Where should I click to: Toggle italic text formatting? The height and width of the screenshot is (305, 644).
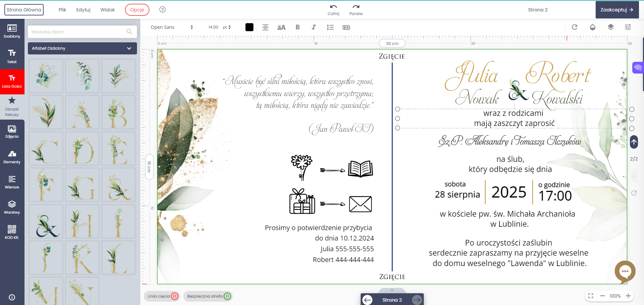314,27
